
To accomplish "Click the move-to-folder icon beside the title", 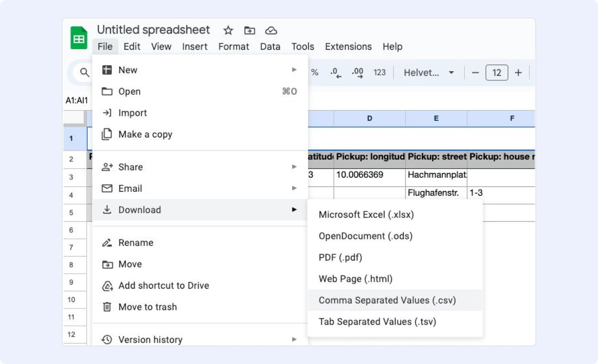I will 250,30.
